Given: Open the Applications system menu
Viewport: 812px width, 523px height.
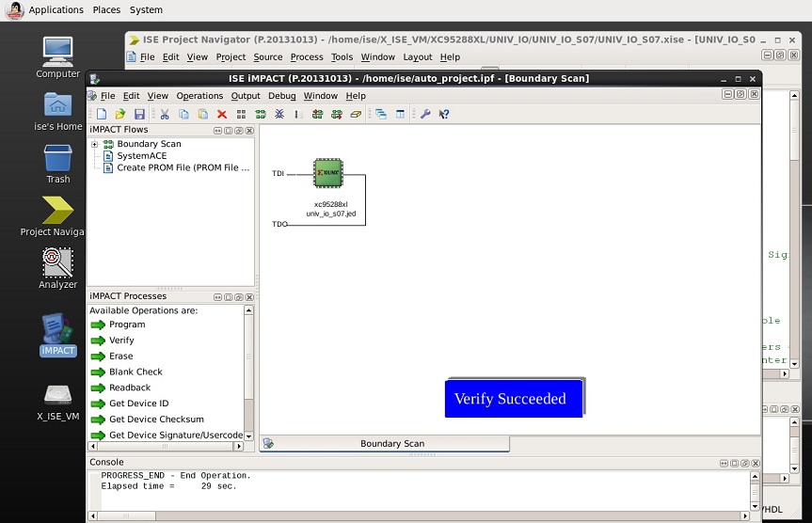Looking at the screenshot, I should pos(56,9).
